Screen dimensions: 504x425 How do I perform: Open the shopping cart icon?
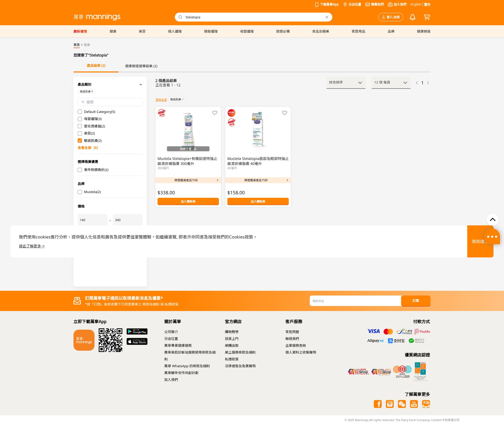pyautogui.click(x=427, y=17)
